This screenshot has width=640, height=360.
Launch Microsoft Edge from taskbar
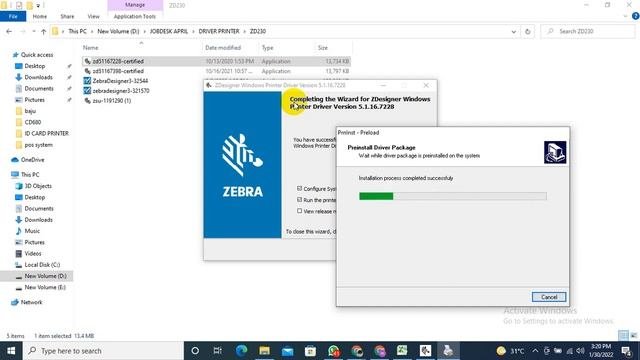click(x=241, y=351)
